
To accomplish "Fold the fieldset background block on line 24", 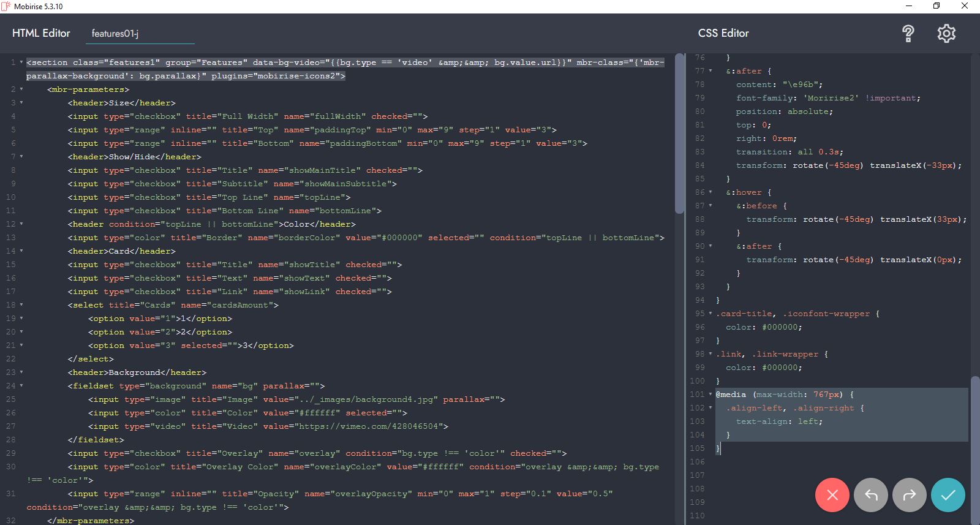I will tap(21, 386).
